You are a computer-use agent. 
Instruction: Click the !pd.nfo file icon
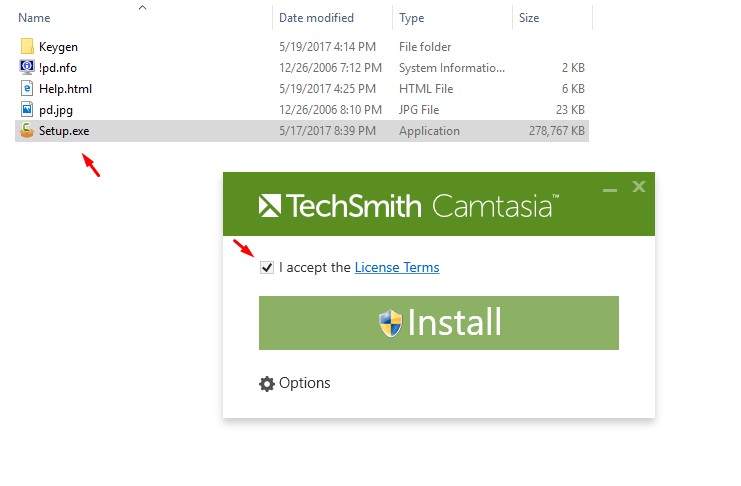[27, 67]
